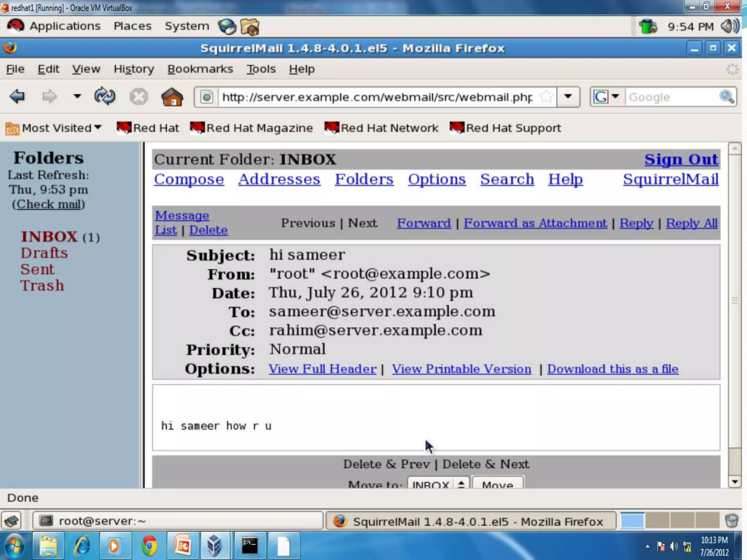
Task: Click the Reply All link
Action: tap(691, 223)
